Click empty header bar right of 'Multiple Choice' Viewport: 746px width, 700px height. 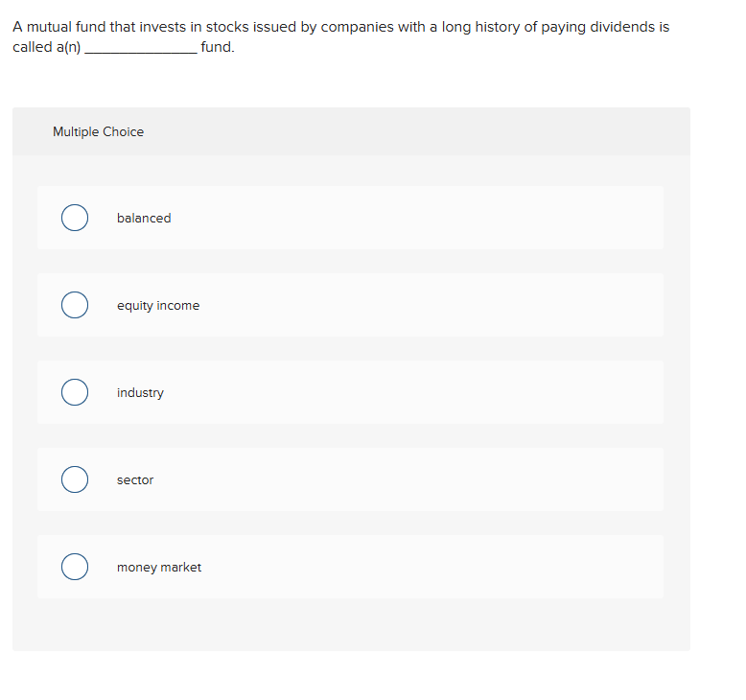[x=431, y=132]
